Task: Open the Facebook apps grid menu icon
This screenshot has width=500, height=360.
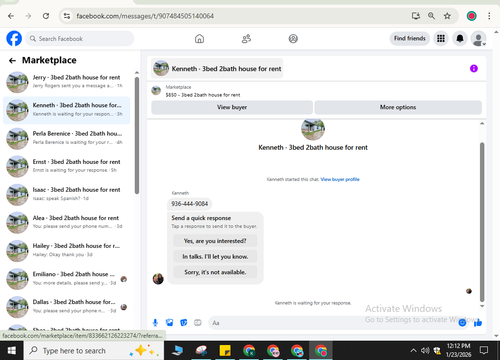Action: (x=441, y=39)
